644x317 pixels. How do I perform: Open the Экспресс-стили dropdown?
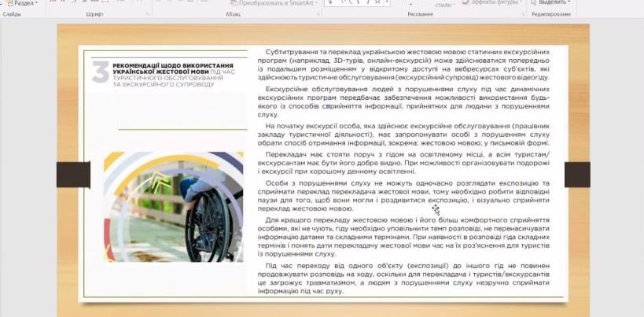[x=445, y=5]
